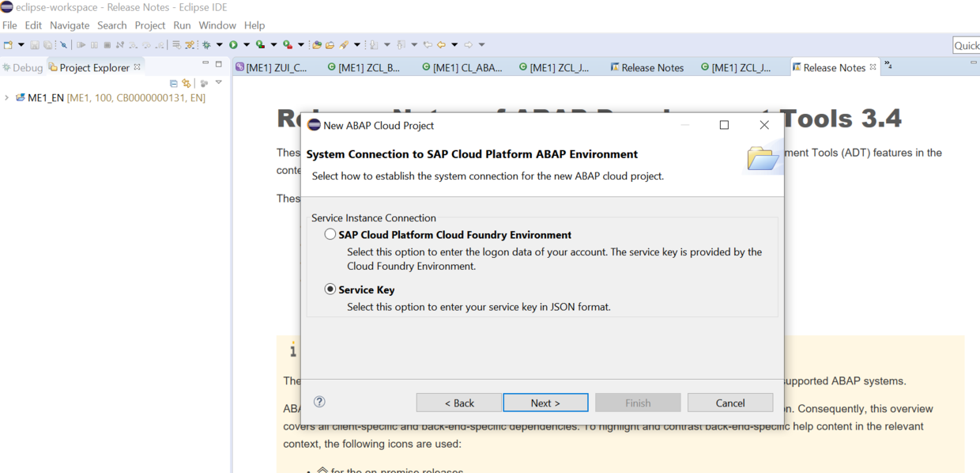The image size is (980, 473).
Task: Click the Next > button
Action: [545, 403]
